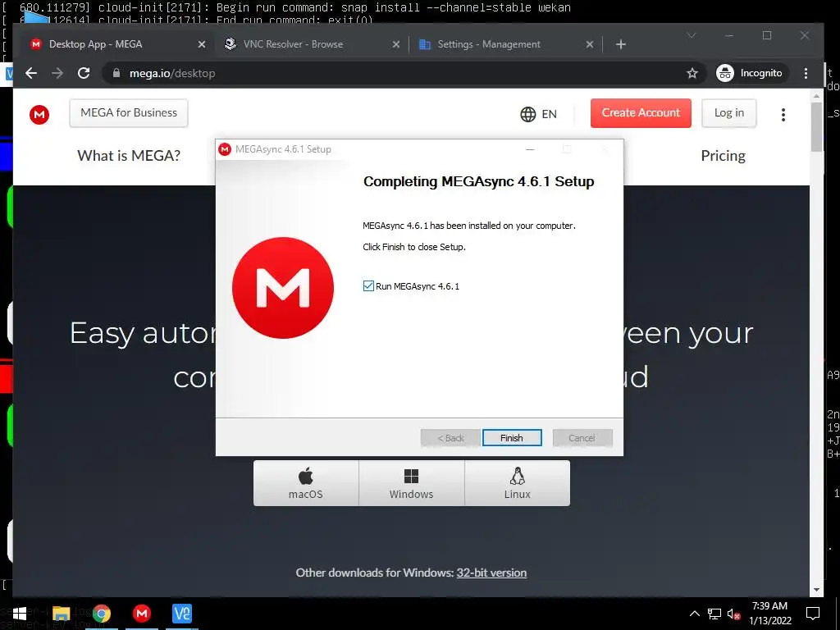Go back in browser
This screenshot has width=840, height=630.
(x=31, y=73)
